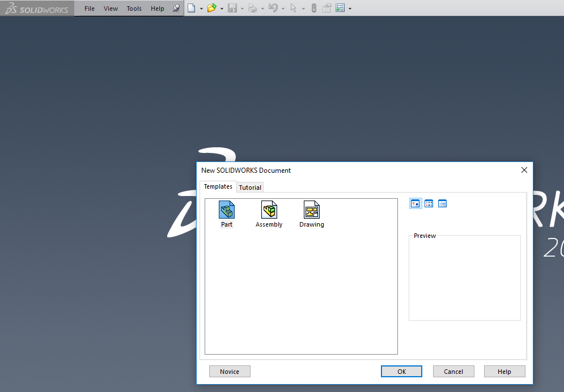Click the SOLIDWORKS logo
Image resolution: width=564 pixels, height=392 pixels.
click(x=37, y=8)
